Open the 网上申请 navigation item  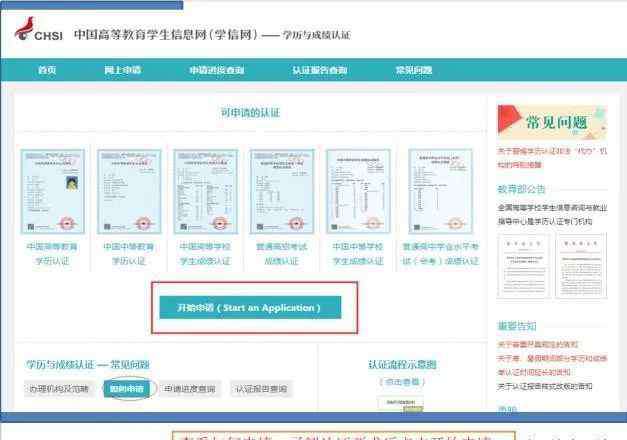(123, 70)
